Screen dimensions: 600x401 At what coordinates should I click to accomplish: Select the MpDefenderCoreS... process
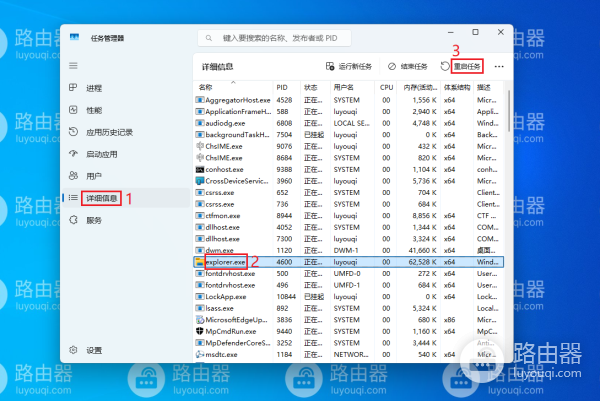348,343
